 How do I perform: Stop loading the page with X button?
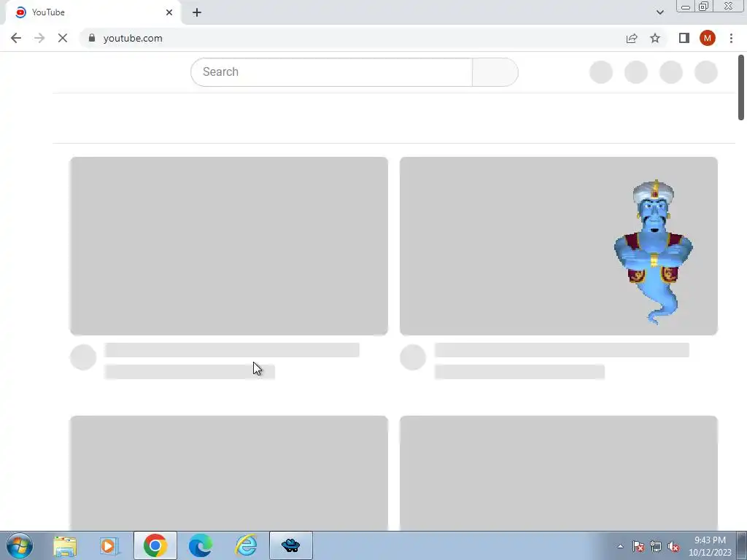tap(63, 38)
